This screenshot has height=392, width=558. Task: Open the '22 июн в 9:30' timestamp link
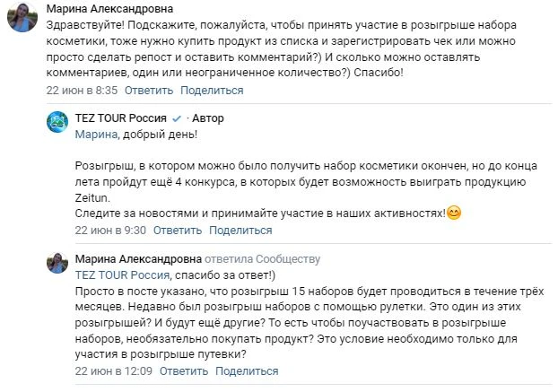[x=110, y=231]
